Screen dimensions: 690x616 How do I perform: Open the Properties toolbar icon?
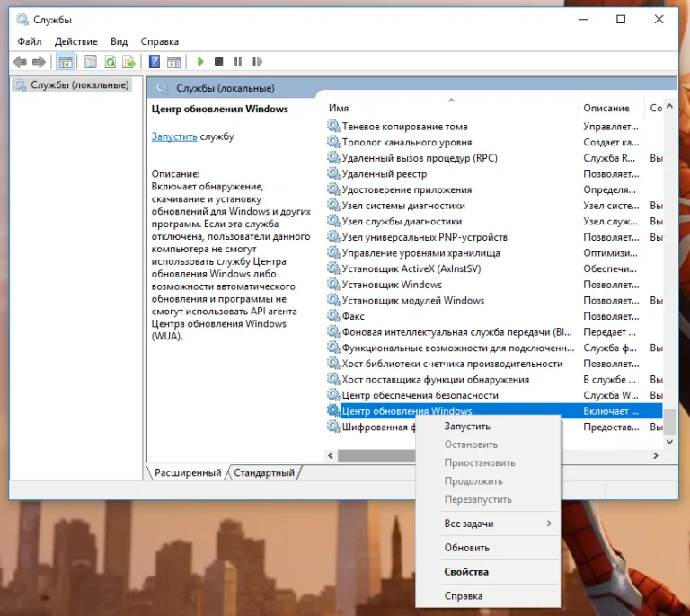coord(90,62)
